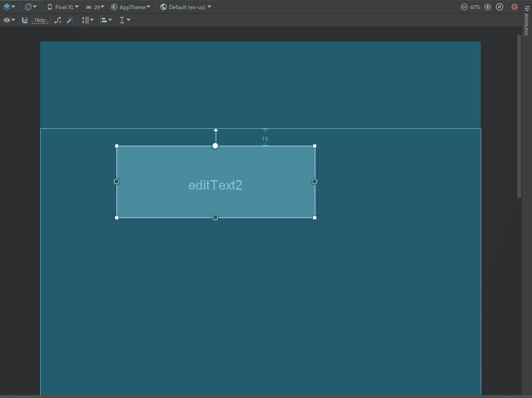The width and height of the screenshot is (532, 398).
Task: Click the top-right resize handle of editText2
Action: tap(314, 146)
